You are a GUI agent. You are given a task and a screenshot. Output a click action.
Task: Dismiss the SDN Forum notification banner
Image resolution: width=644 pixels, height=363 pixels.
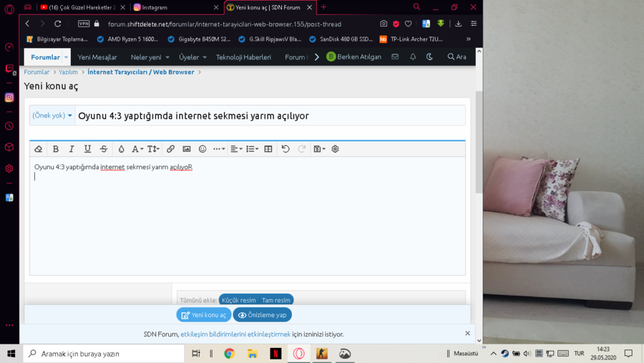click(467, 334)
